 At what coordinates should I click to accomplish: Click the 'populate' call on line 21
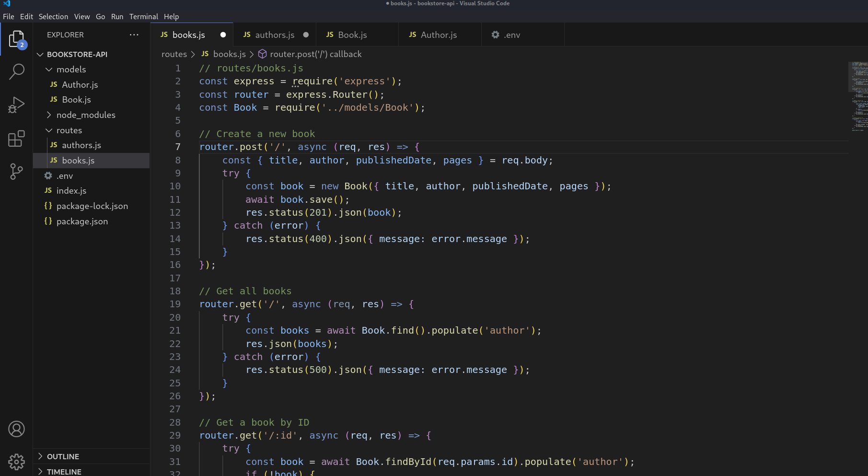(455, 330)
